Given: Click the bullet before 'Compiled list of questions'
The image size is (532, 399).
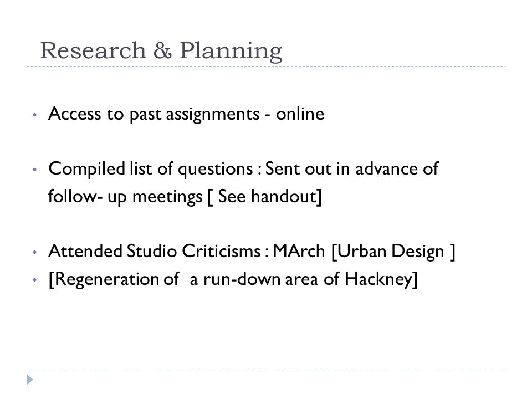Looking at the screenshot, I should (34, 170).
